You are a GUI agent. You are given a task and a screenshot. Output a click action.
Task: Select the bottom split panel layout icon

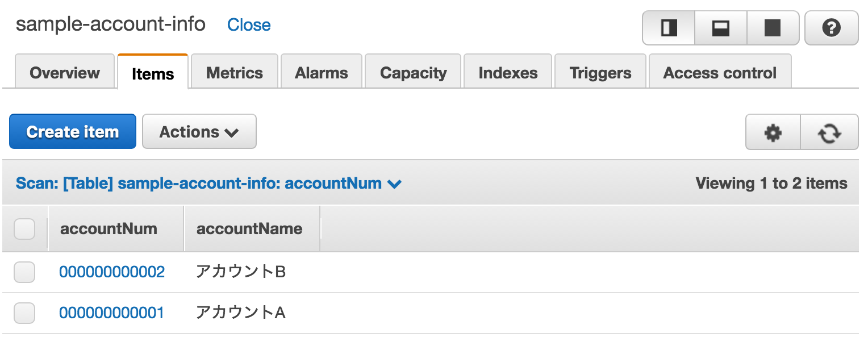[x=720, y=28]
